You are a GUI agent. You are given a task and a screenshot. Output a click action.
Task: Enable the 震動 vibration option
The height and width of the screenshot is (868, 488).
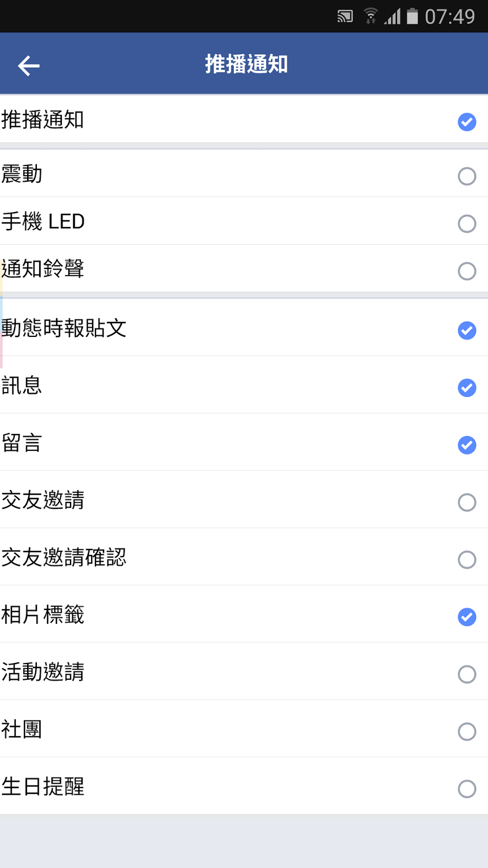[467, 176]
